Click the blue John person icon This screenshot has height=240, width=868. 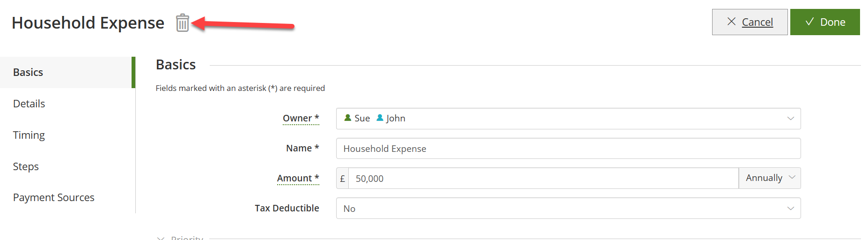[x=380, y=118]
